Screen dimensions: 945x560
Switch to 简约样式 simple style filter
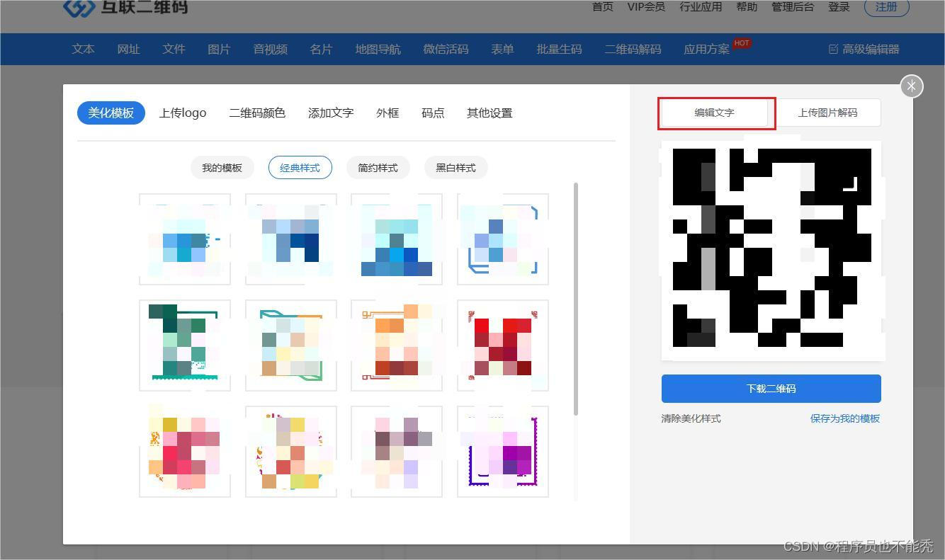pyautogui.click(x=378, y=168)
